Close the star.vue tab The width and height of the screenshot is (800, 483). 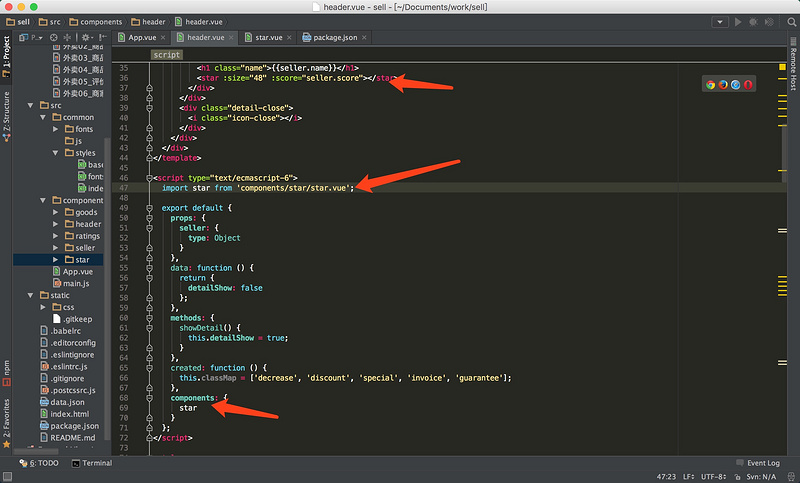289,37
